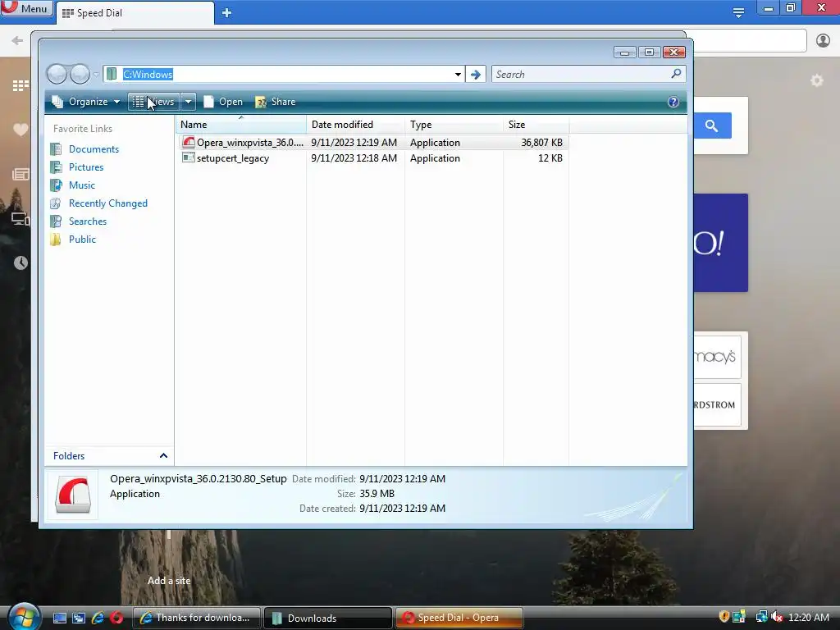Click the search magnifier icon in Explorer
Screen dimensions: 840x630
(x=677, y=73)
